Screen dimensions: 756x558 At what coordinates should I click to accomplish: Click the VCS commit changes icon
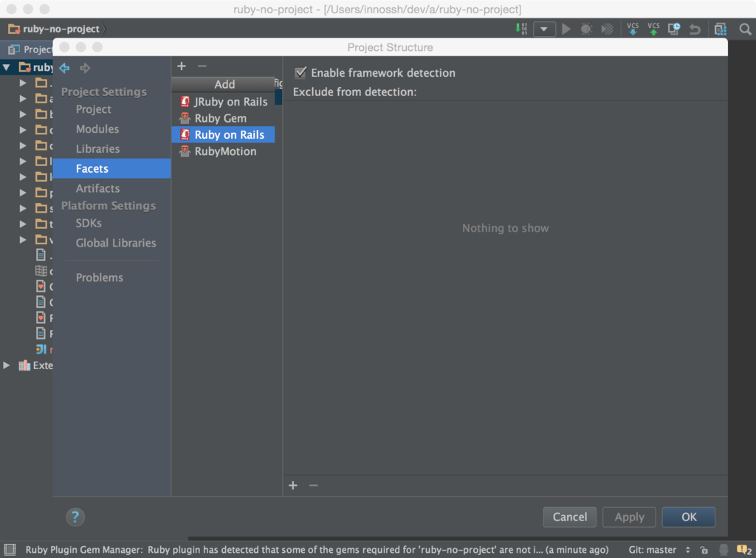pyautogui.click(x=653, y=29)
